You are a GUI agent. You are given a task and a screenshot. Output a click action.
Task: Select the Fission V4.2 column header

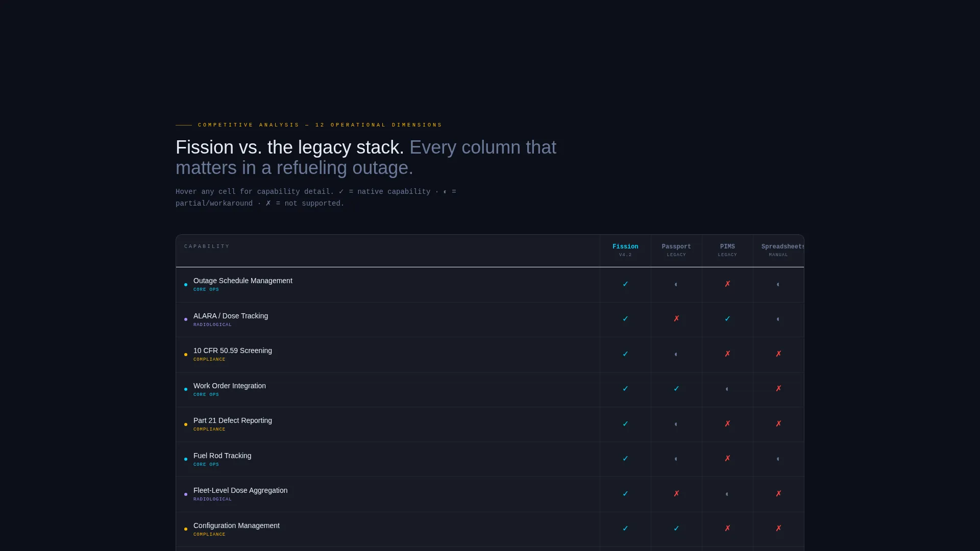pyautogui.click(x=625, y=250)
